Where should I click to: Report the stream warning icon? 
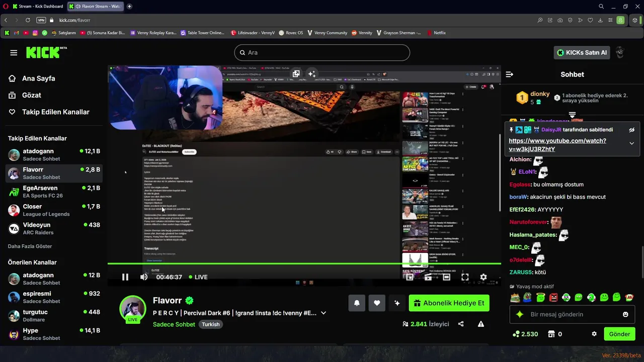pyautogui.click(x=481, y=324)
